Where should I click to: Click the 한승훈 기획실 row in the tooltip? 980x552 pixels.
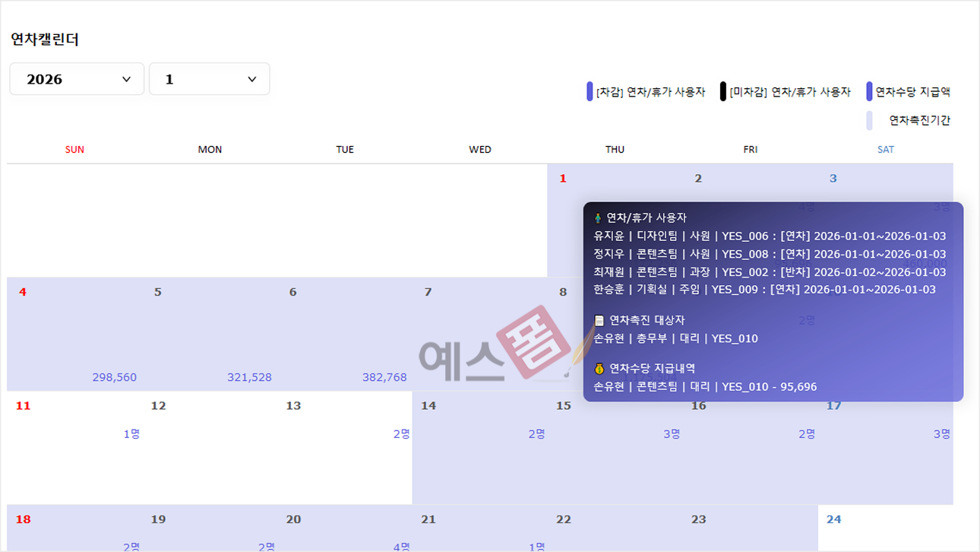click(764, 290)
